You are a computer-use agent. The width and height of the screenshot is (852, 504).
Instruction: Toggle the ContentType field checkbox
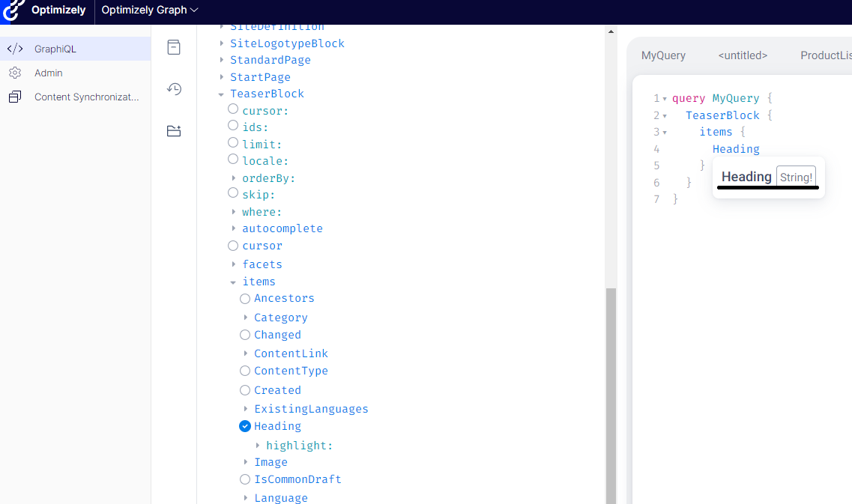coord(245,371)
